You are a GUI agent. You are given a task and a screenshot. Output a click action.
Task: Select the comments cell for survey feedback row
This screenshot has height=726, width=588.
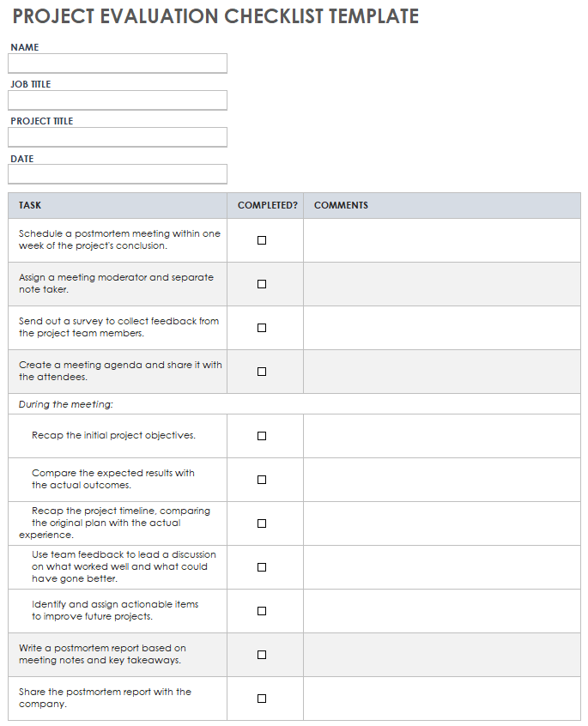[441, 328]
